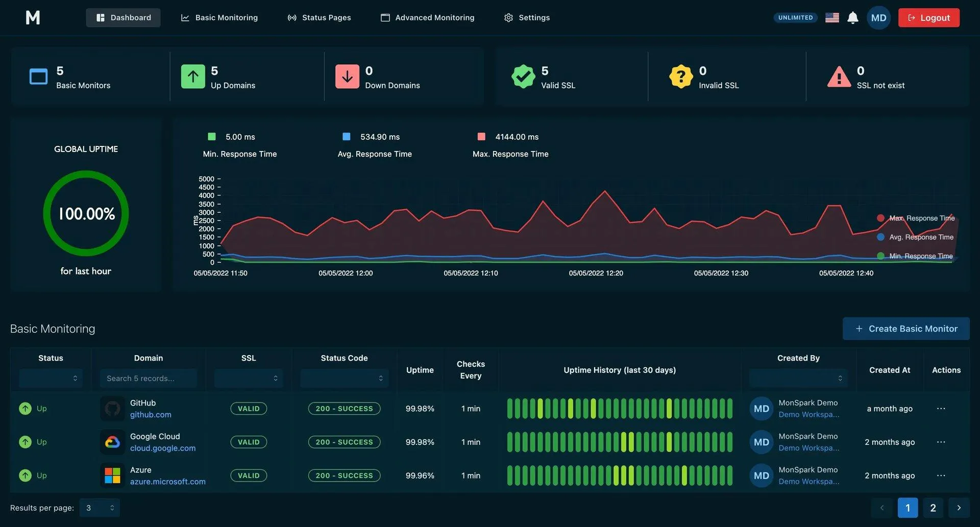Open the notifications bell
This screenshot has width=980, height=527.
852,18
